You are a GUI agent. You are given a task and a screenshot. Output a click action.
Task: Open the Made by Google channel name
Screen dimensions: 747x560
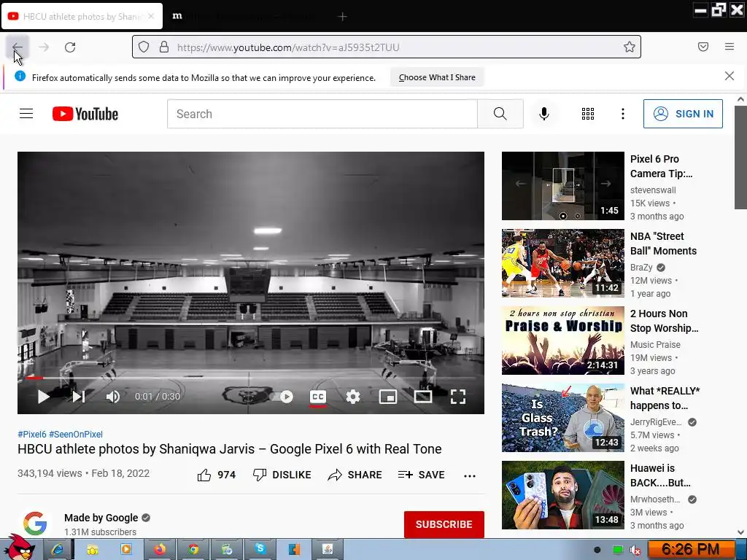coord(101,518)
